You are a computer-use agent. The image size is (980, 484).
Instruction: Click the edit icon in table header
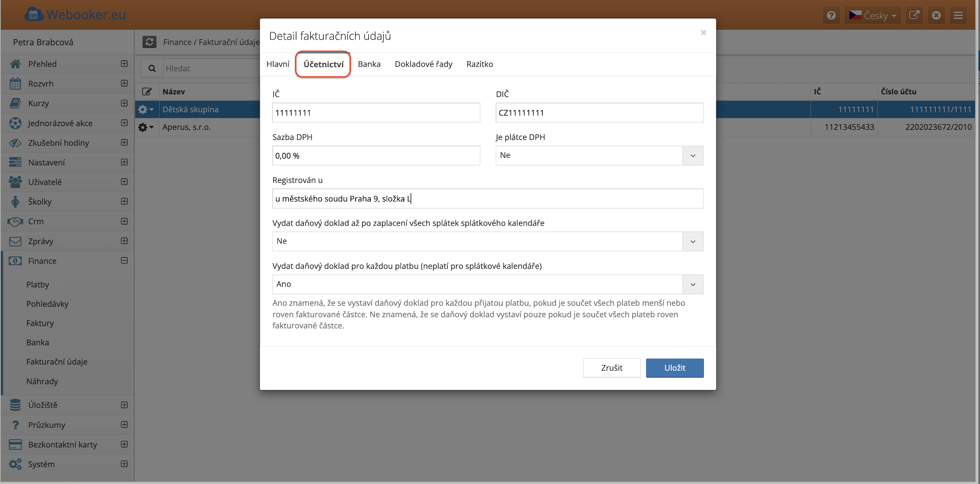147,92
